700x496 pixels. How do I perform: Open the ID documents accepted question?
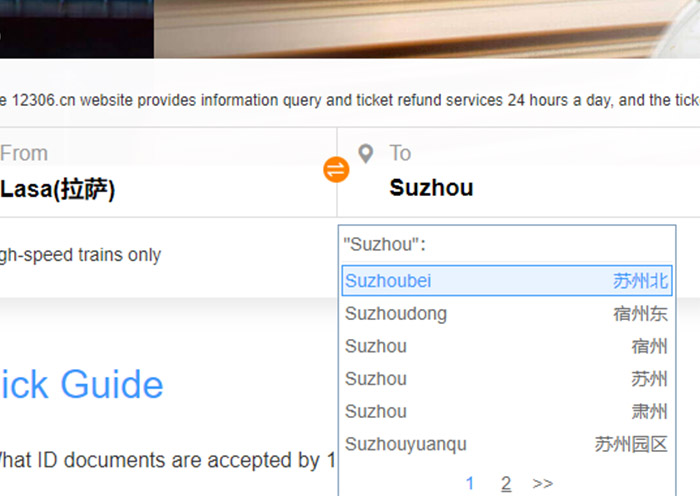pyautogui.click(x=167, y=460)
